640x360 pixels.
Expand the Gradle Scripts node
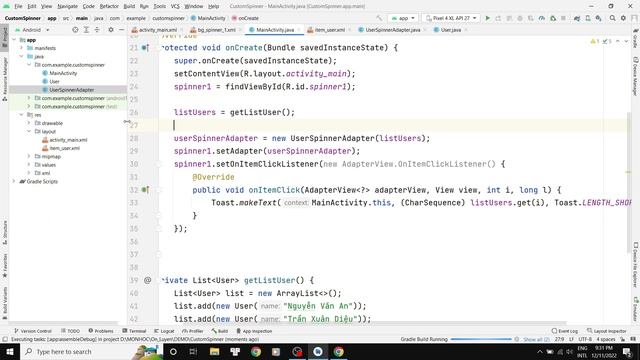click(14, 181)
